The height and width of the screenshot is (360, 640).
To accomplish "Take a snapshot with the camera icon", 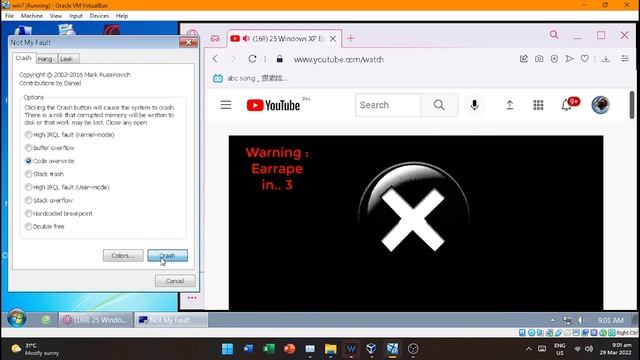I will 539,59.
